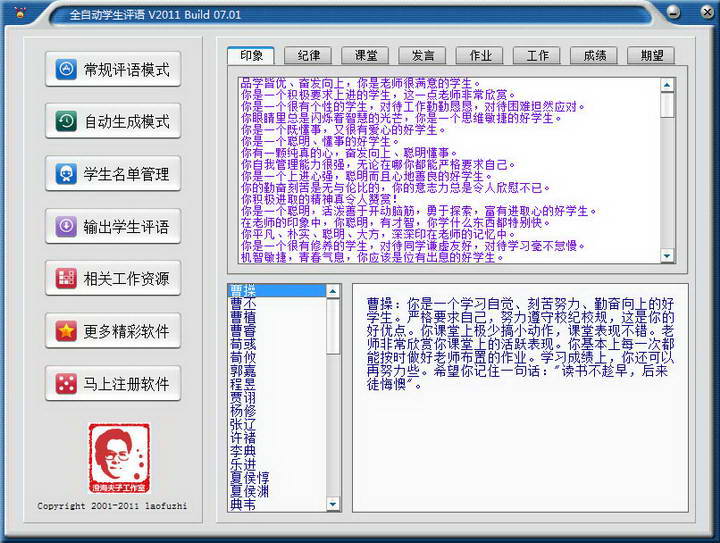Select student 荀攸 in list

pos(277,357)
